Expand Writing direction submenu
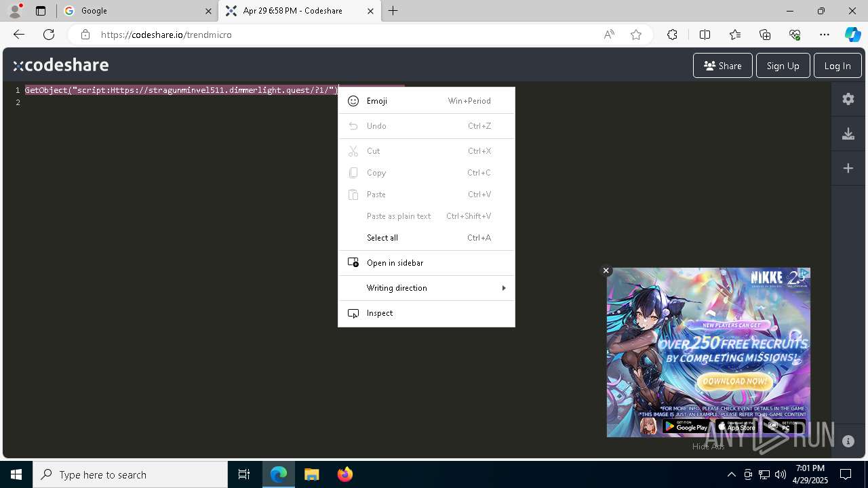 tap(427, 288)
